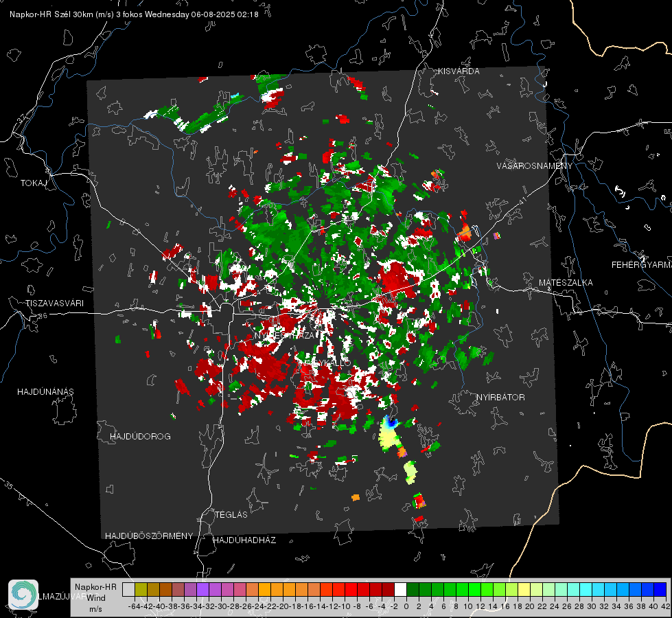Screen dimensions: 672x618
Task: Click the 'm/s' unit label in legend
Action: (95, 609)
